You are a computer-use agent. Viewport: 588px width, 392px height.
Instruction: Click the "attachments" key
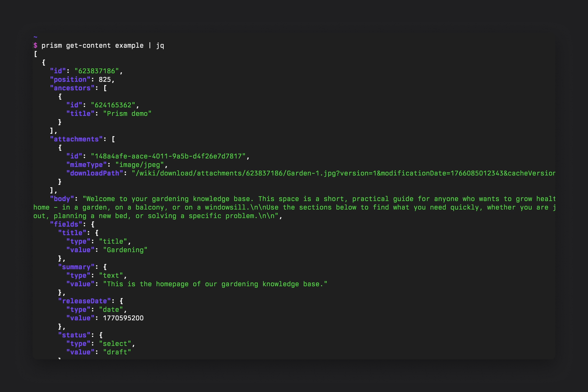(76, 139)
